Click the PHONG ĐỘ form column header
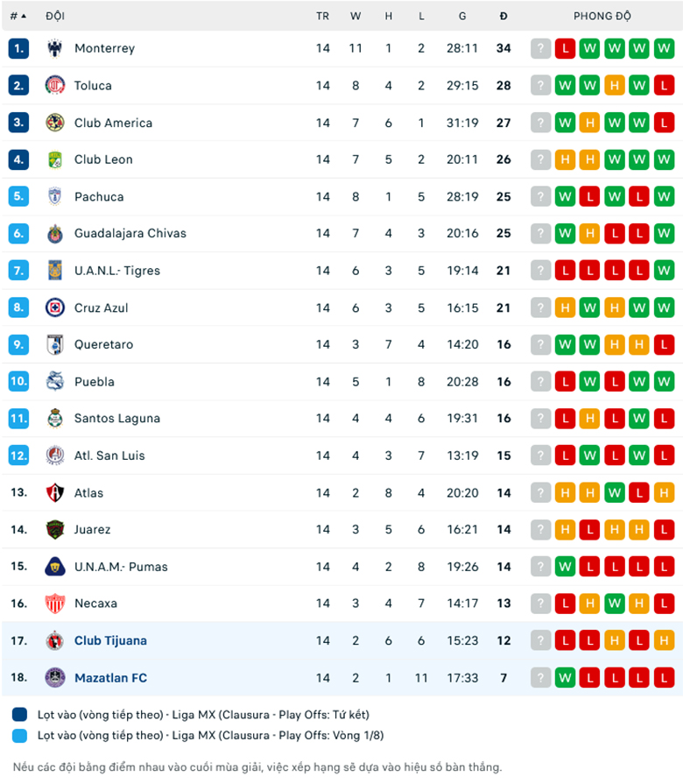683x784 pixels. (602, 16)
